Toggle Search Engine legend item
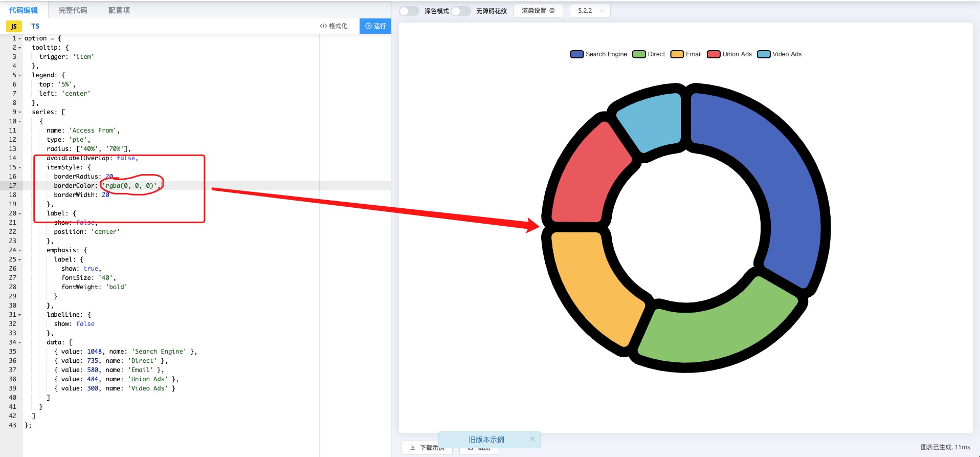This screenshot has height=457, width=980. [598, 54]
